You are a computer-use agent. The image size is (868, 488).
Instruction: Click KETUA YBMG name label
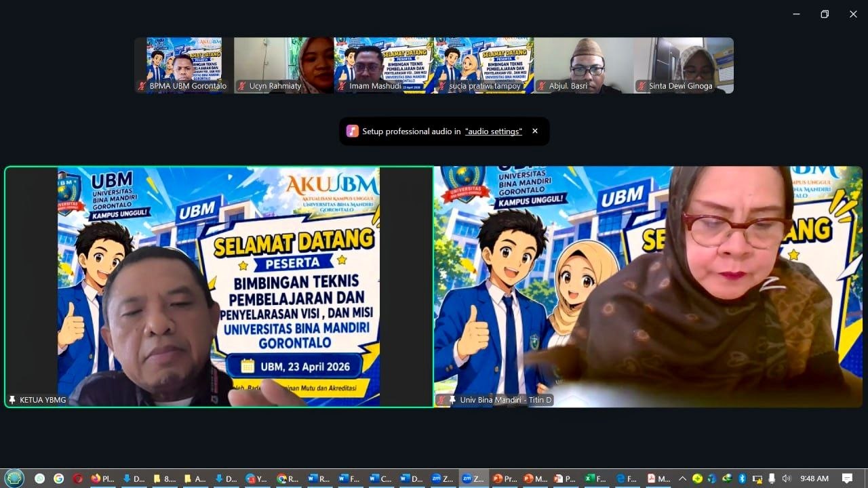(x=43, y=400)
